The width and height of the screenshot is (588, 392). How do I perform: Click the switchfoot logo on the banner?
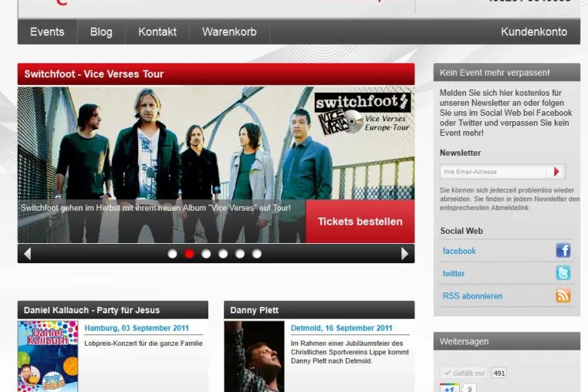pos(363,103)
